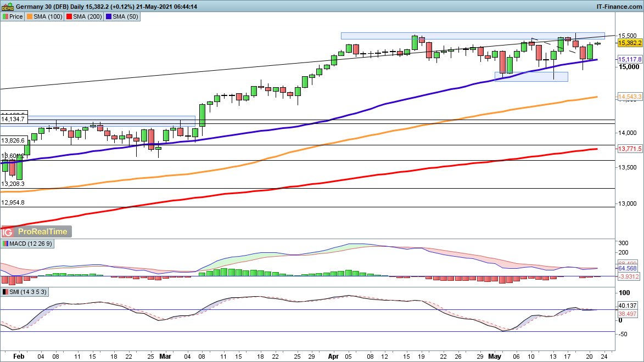The width and height of the screenshot is (644, 362).
Task: Click the MACD tri-color indicator icon
Action: click(5, 244)
